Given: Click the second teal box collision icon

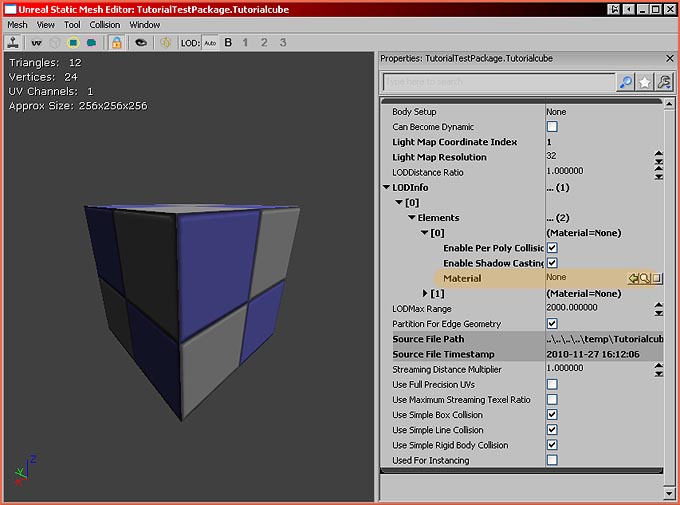Looking at the screenshot, I should [x=91, y=43].
